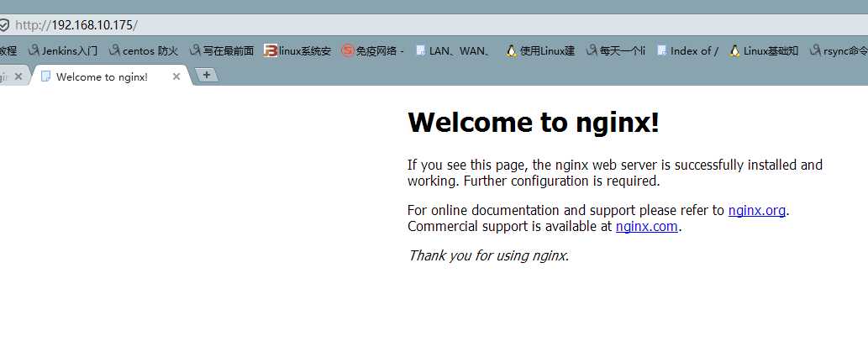Close the partially visible left tab
This screenshot has width=868, height=352.
18,77
